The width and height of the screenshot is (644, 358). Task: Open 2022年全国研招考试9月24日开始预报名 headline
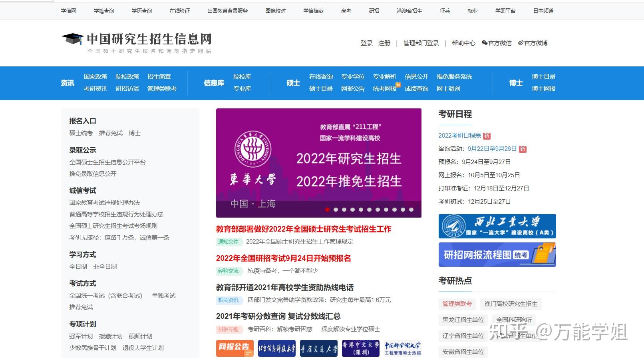284,258
